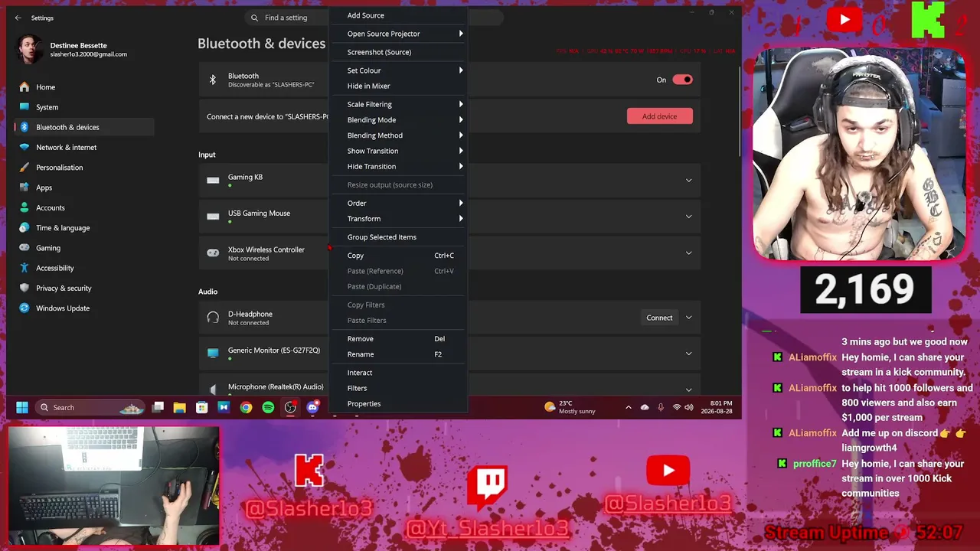
Task: Open Task View from the taskbar
Action: 158,407
